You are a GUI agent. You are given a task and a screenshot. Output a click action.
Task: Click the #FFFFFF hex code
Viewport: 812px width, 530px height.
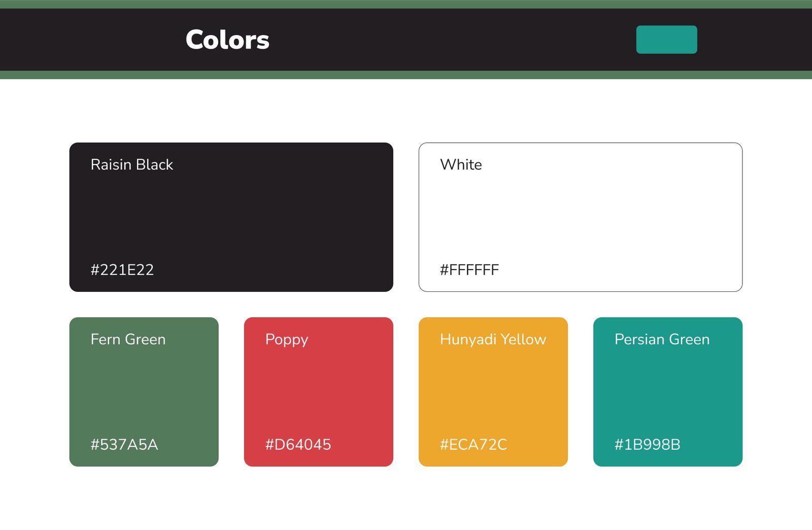(x=469, y=270)
